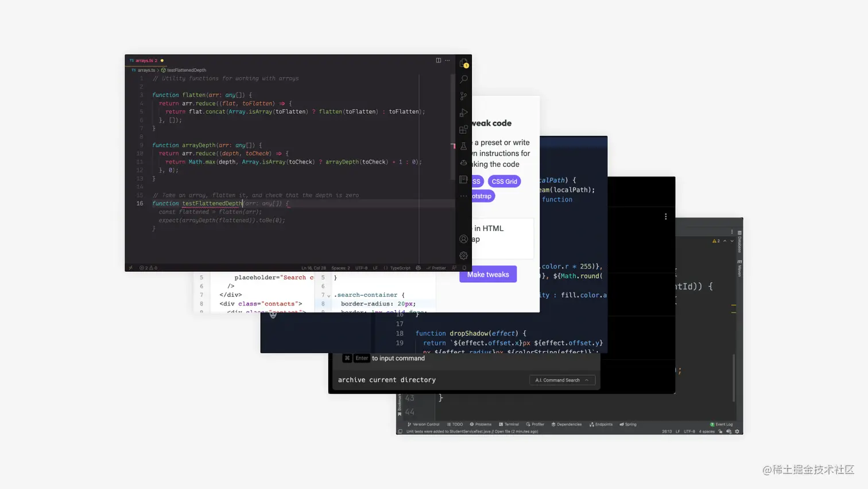This screenshot has height=489, width=868.
Task: Open the Run and Debug view
Action: click(463, 113)
